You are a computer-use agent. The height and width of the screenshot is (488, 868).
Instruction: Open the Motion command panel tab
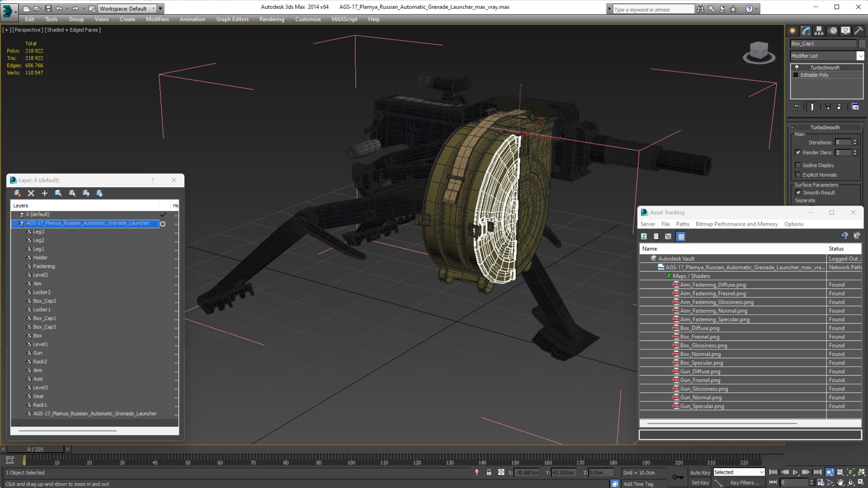[833, 31]
